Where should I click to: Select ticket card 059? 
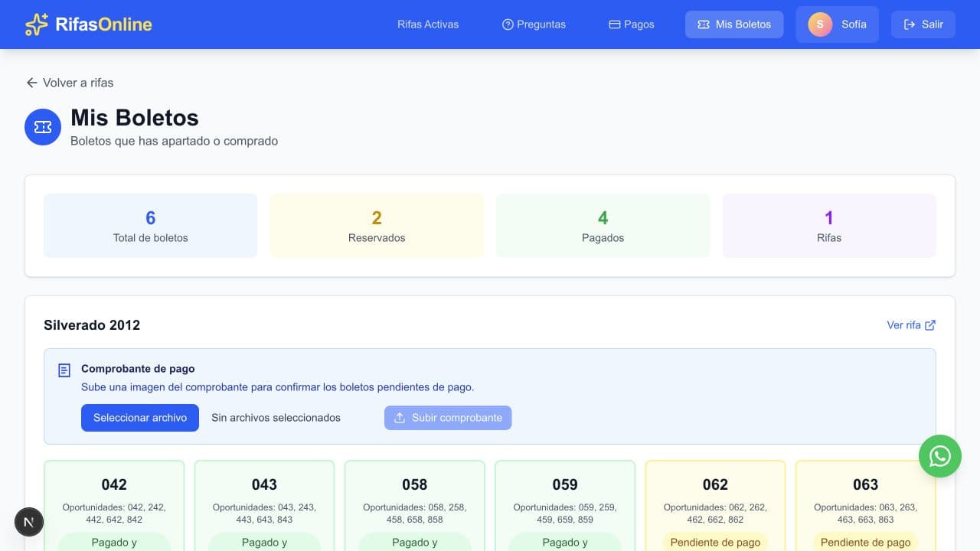tap(565, 506)
